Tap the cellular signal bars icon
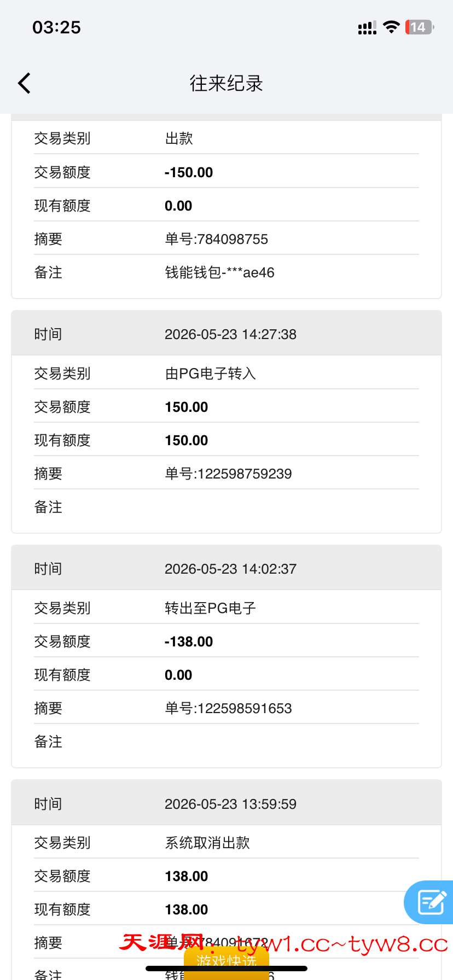Viewport: 453px width, 980px height. [x=367, y=28]
